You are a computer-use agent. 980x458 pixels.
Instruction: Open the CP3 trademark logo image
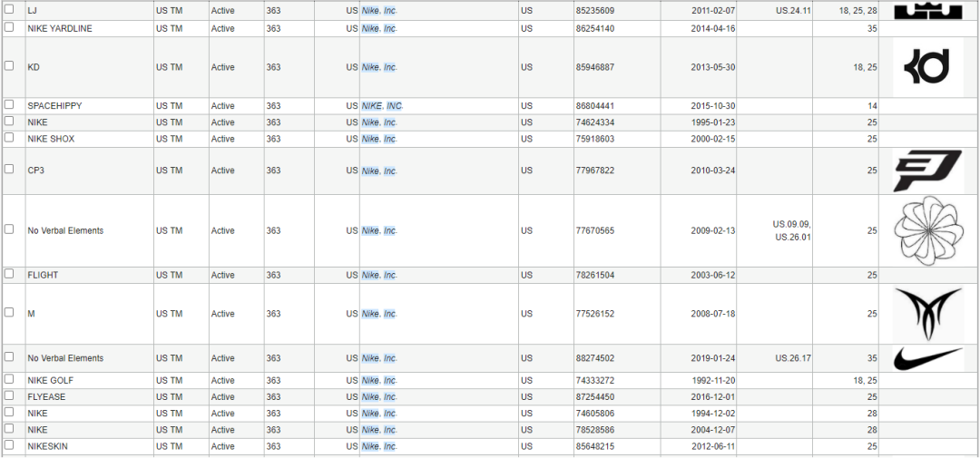(x=927, y=171)
